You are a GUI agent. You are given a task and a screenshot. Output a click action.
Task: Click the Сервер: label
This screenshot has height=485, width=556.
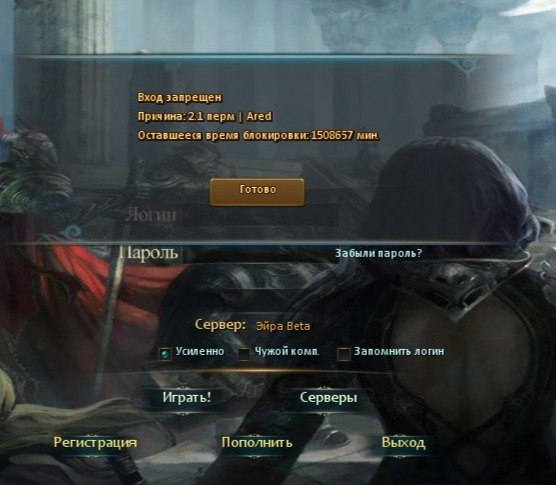[220, 325]
